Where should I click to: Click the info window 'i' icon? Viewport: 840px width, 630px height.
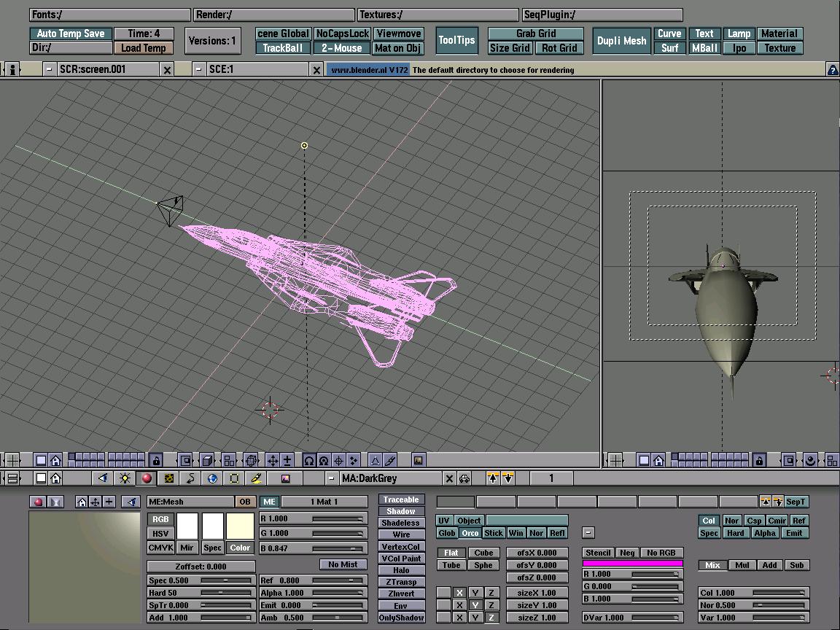[12, 69]
